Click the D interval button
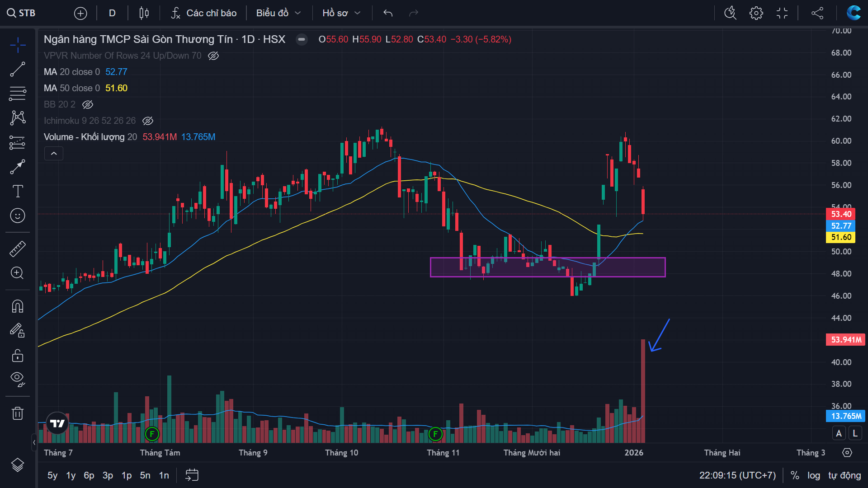 [112, 13]
